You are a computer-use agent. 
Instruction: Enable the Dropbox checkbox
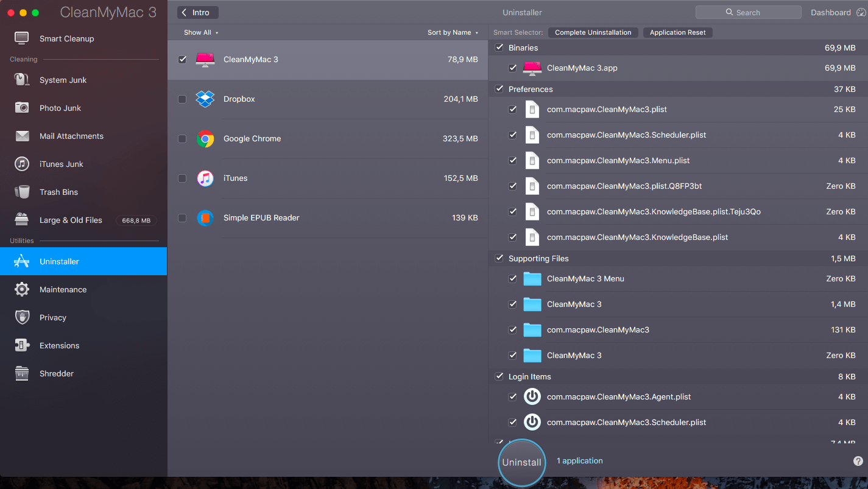point(182,99)
